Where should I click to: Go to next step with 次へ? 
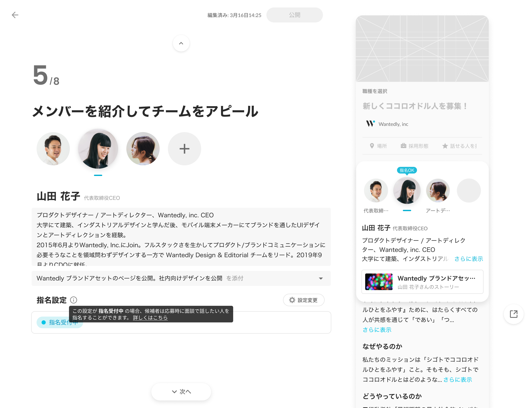click(181, 392)
